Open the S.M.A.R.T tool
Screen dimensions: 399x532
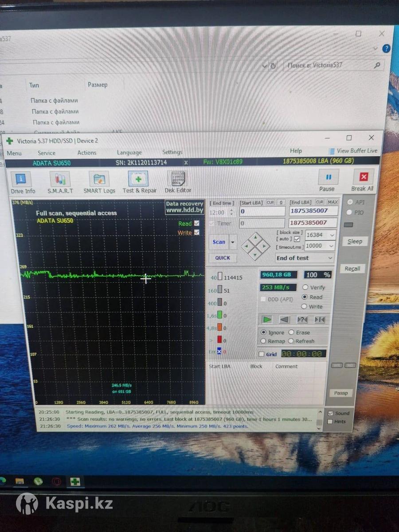60,183
